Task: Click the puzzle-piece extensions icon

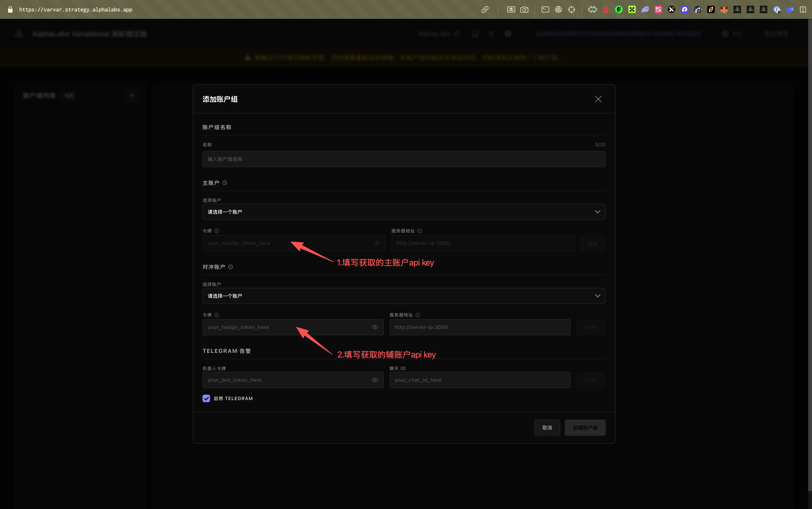Action: click(x=592, y=9)
